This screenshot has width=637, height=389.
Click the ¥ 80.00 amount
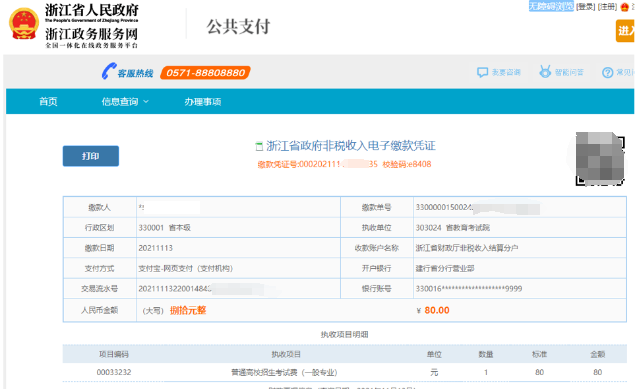click(433, 310)
